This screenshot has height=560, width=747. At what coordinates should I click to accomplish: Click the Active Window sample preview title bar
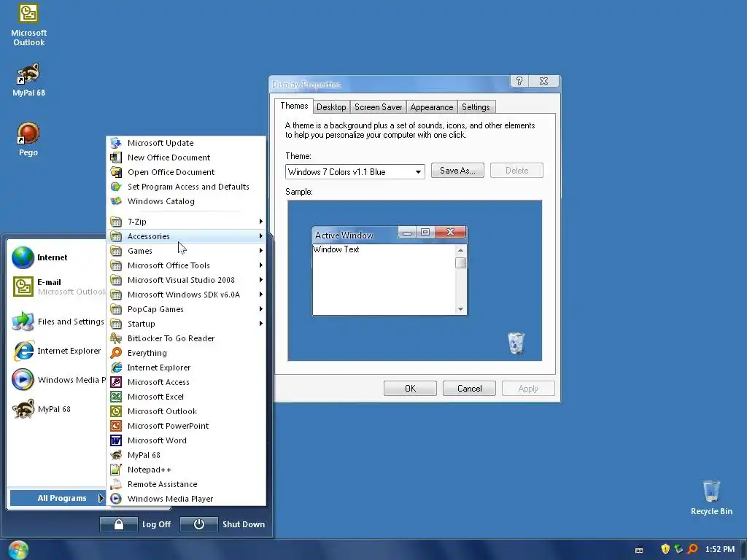(x=355, y=235)
